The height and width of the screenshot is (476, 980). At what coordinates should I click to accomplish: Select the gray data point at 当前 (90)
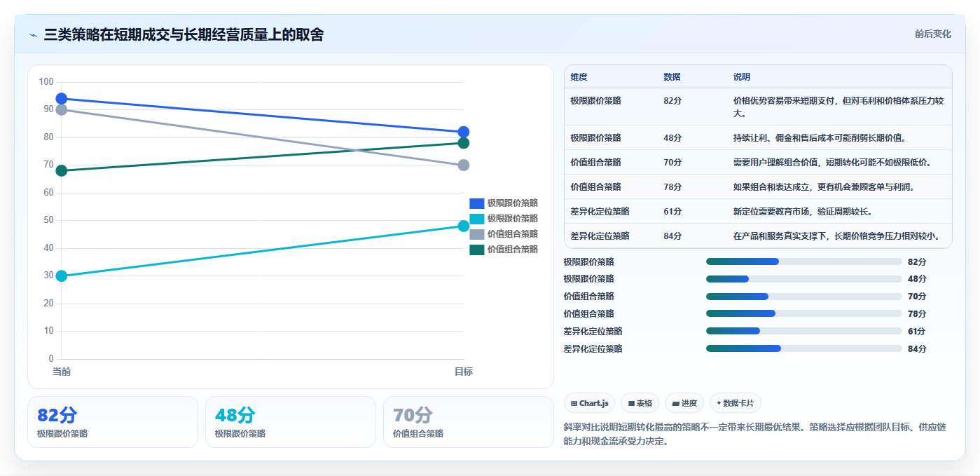pos(62,109)
